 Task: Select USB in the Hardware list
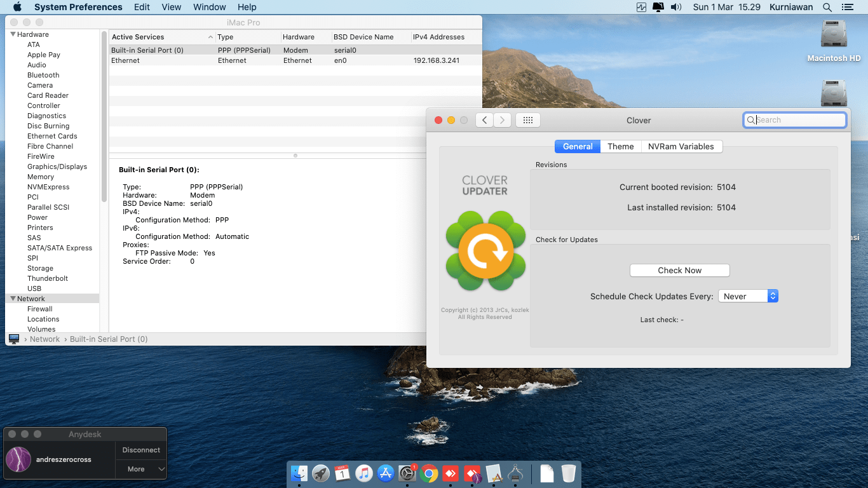coord(34,288)
